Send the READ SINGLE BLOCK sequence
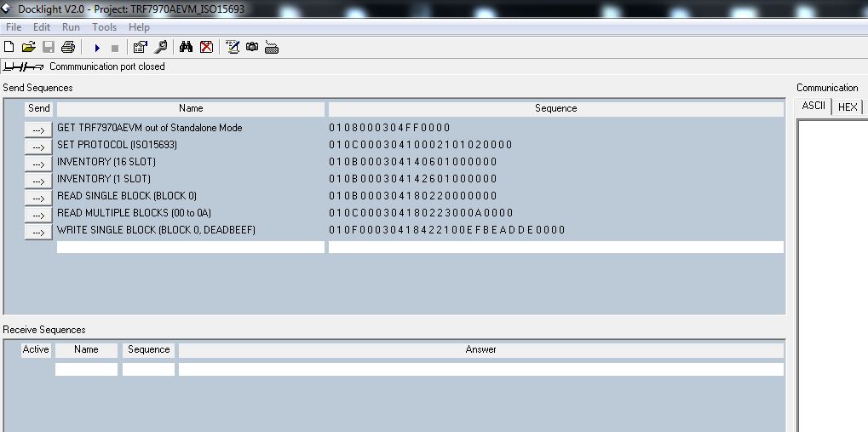The height and width of the screenshot is (432, 868). point(38,198)
